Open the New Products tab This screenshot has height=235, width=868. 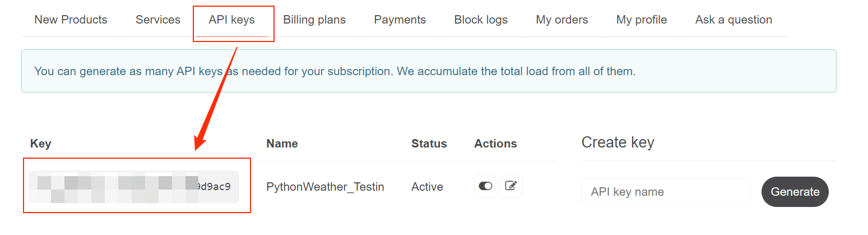coord(71,20)
